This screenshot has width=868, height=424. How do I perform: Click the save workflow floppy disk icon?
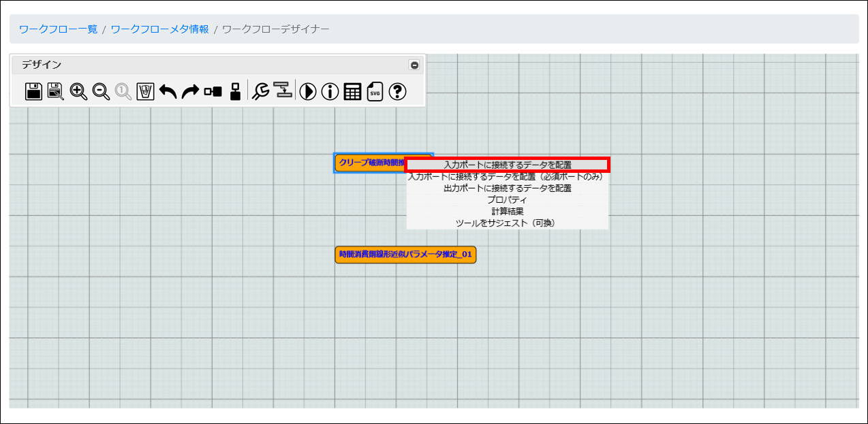click(x=33, y=91)
